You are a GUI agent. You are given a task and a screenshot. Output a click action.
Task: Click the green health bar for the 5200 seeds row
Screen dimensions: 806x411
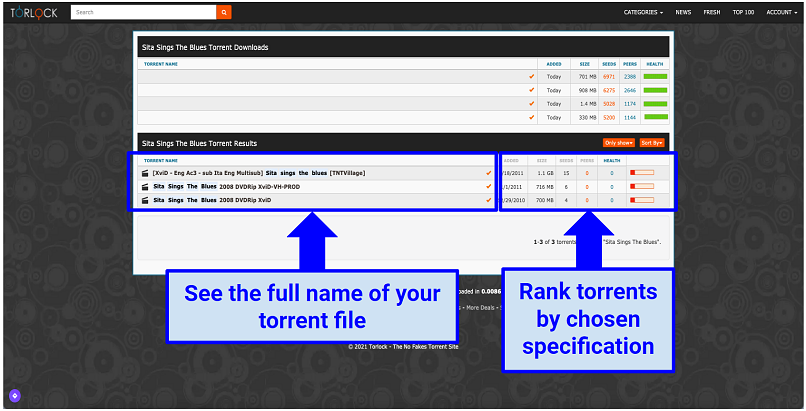[x=655, y=117]
